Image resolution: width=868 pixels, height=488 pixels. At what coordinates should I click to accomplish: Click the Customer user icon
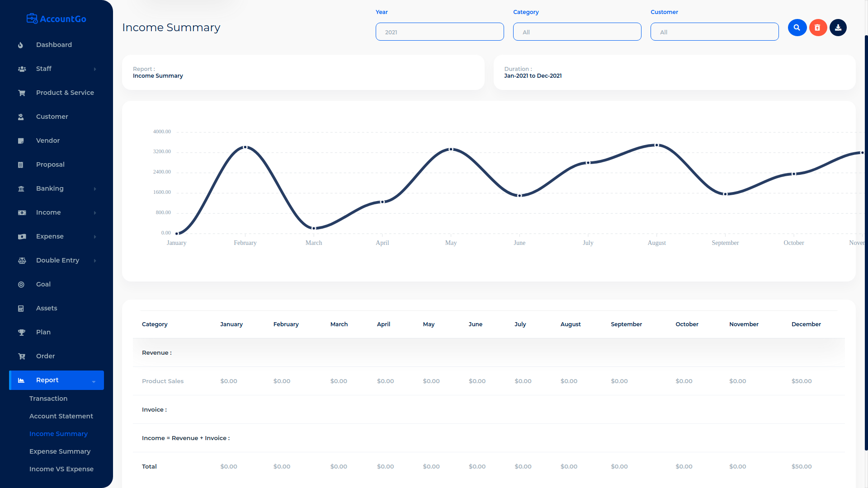coord(21,117)
